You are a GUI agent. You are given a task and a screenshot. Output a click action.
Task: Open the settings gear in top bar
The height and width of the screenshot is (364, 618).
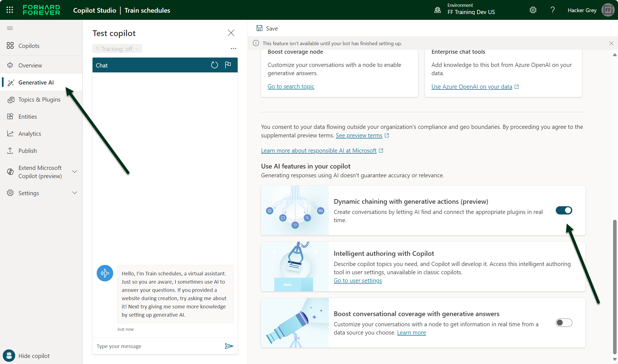pyautogui.click(x=533, y=10)
